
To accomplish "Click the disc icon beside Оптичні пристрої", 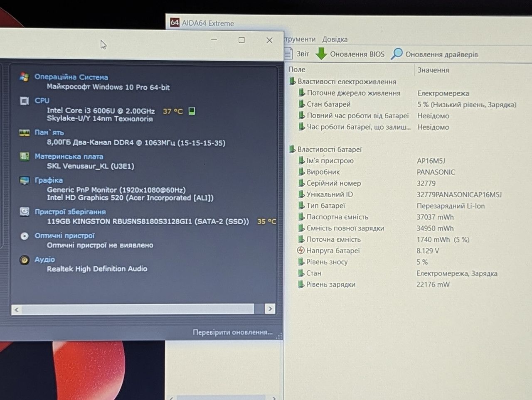I will tap(25, 236).
